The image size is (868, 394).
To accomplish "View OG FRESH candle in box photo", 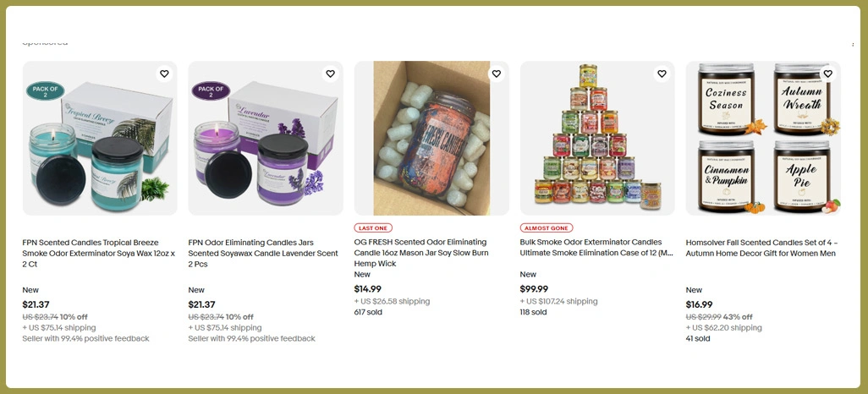I will [x=431, y=138].
